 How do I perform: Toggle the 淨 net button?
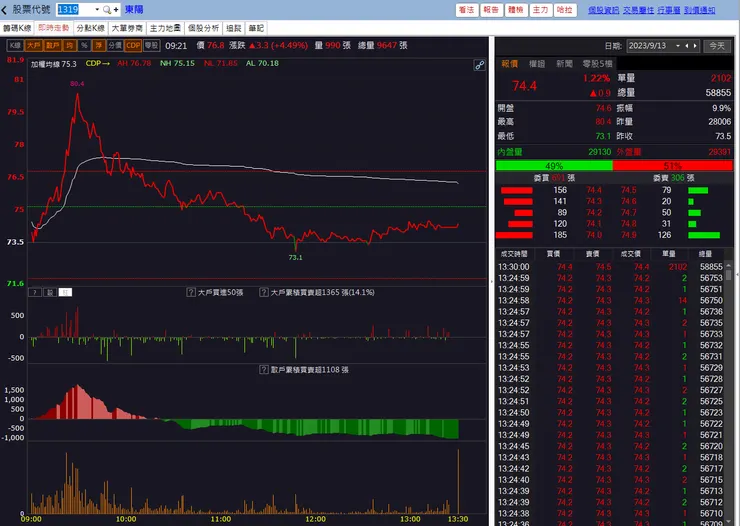[x=99, y=45]
